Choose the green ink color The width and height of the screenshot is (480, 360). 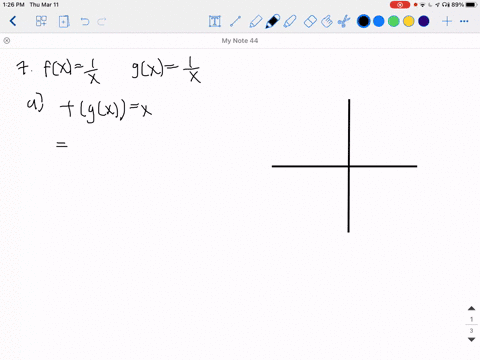click(394, 21)
